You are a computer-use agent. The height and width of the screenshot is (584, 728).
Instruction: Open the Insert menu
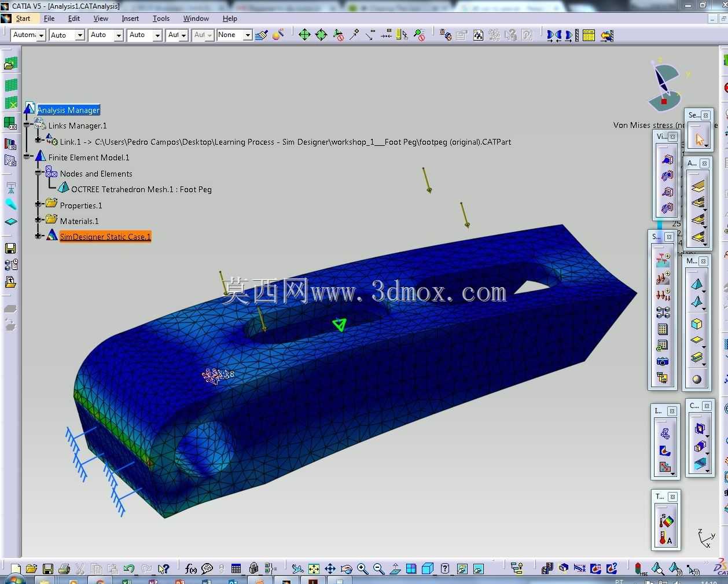[x=130, y=19]
